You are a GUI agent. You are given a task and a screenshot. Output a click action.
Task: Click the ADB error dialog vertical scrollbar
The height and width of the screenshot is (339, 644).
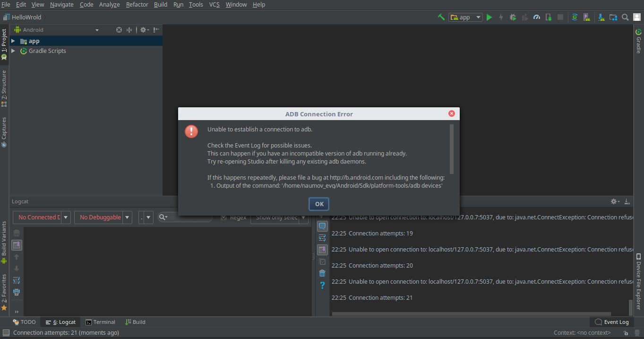(452, 149)
